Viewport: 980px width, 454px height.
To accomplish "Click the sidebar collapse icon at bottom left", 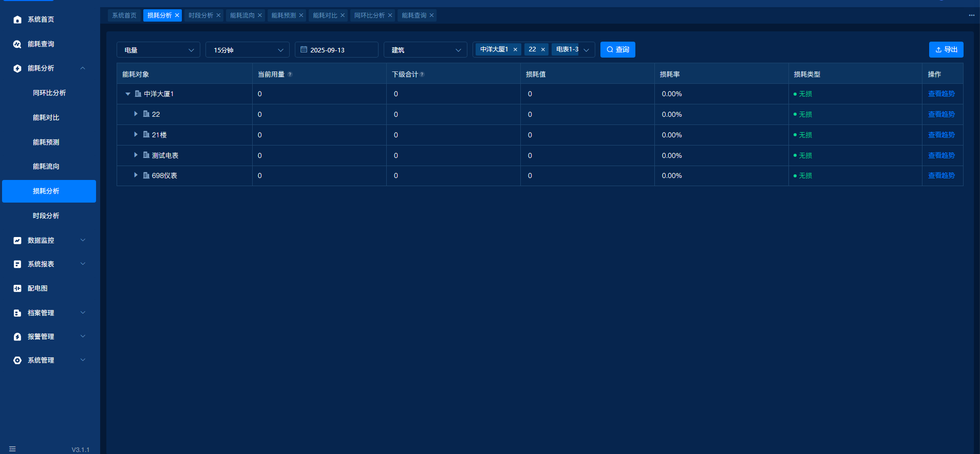I will coord(12,449).
